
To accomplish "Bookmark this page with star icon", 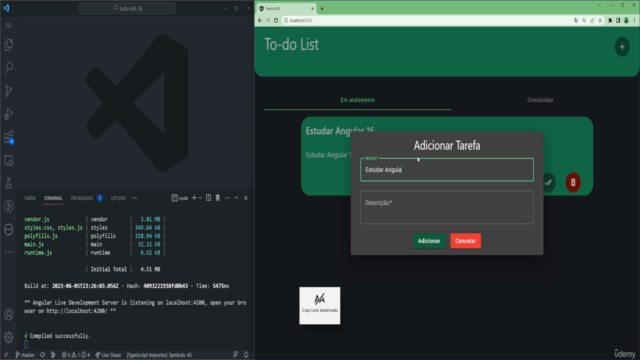I will click(x=600, y=20).
